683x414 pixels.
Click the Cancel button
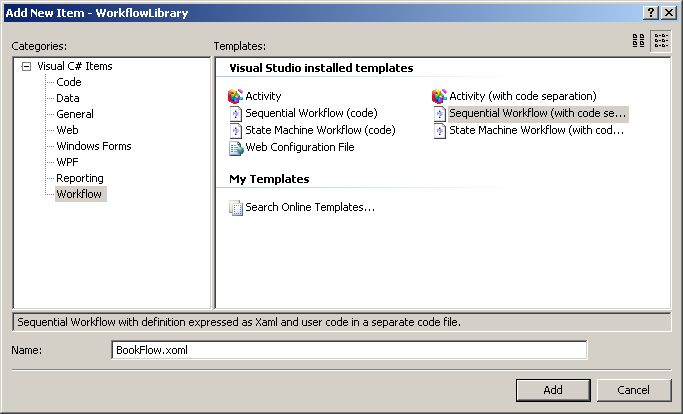[x=634, y=390]
